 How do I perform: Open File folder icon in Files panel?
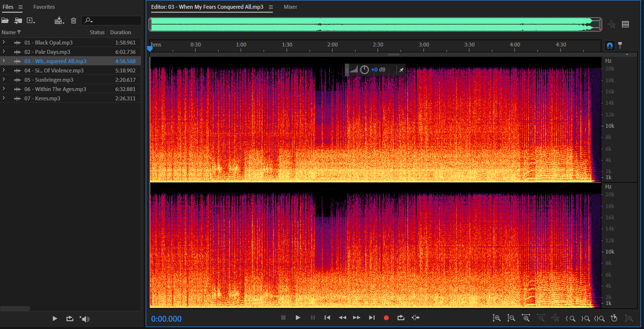tap(5, 21)
